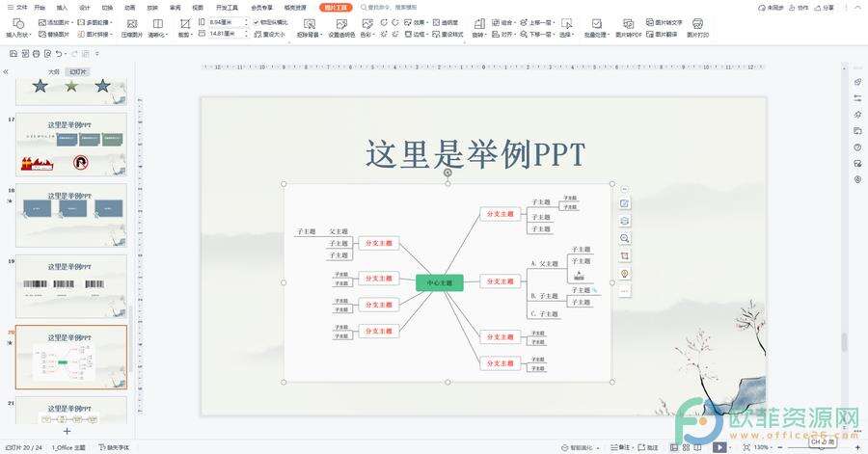
Task: Switch to the 开始 ribbon tab
Action: [x=40, y=8]
